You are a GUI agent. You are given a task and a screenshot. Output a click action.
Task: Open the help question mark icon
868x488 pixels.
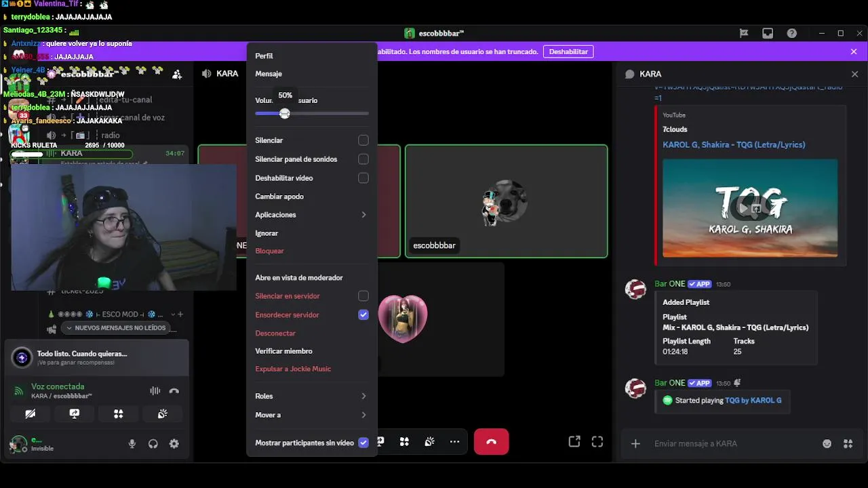coord(791,33)
